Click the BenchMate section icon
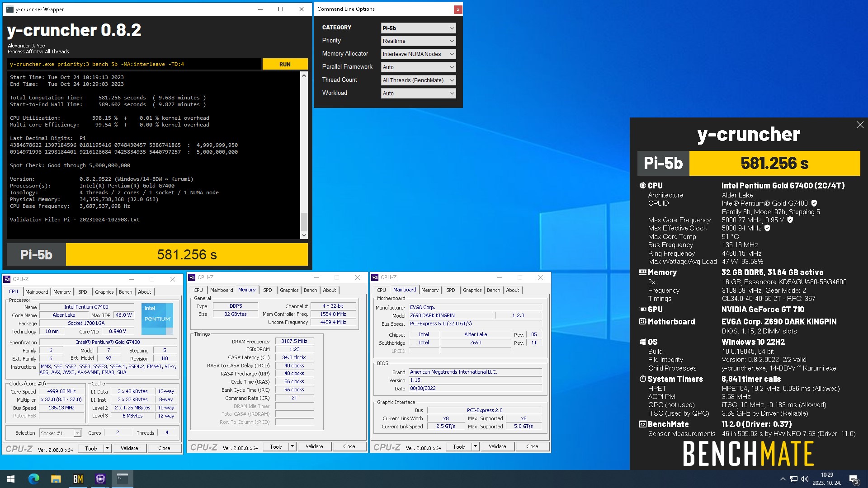Image resolution: width=868 pixels, height=488 pixels. point(642,424)
